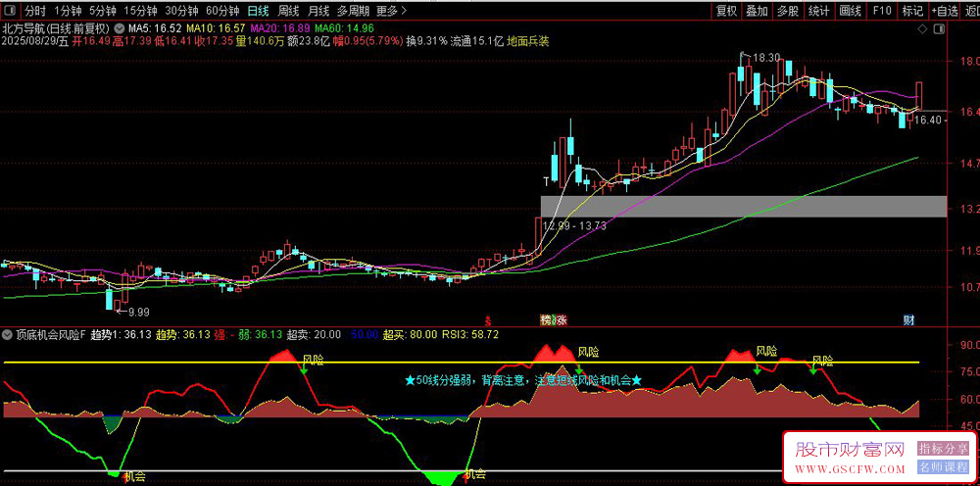Viewport: 980px width, 486px height.
Task: Open the stock name indicator dropdown arrow
Action: click(x=119, y=28)
